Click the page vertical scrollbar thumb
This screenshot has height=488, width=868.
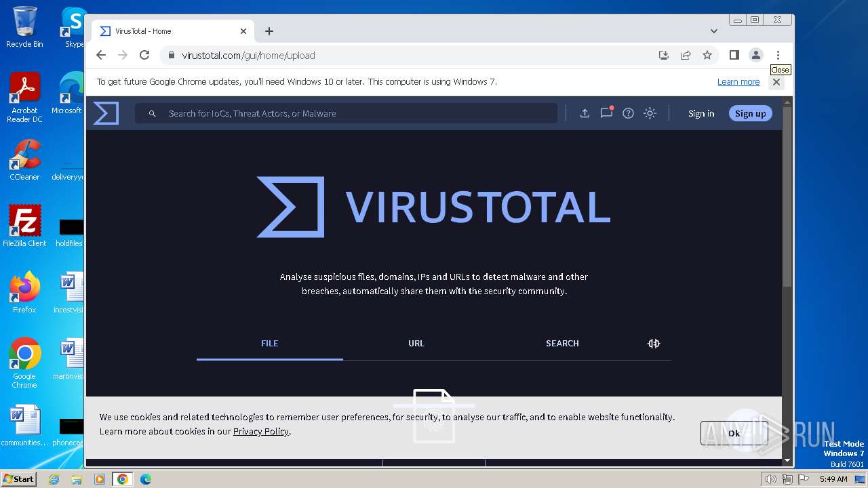[787, 197]
